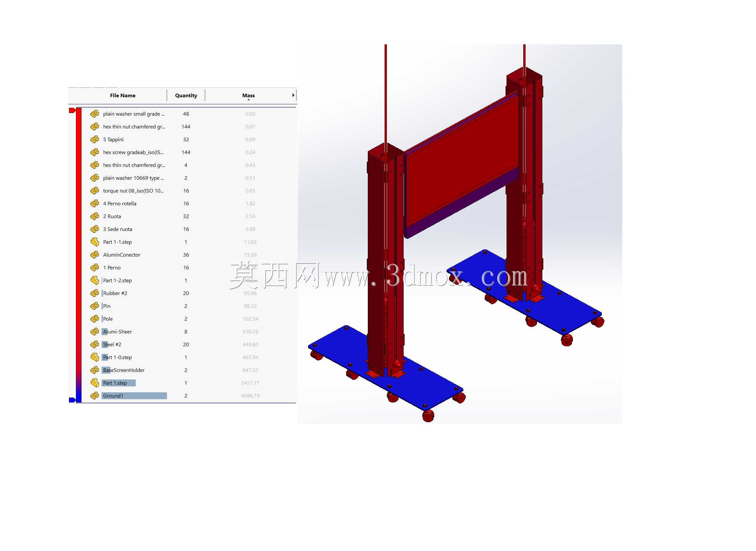The image size is (756, 551).
Task: Select red top slider handle of color bar
Action: pyautogui.click(x=72, y=110)
